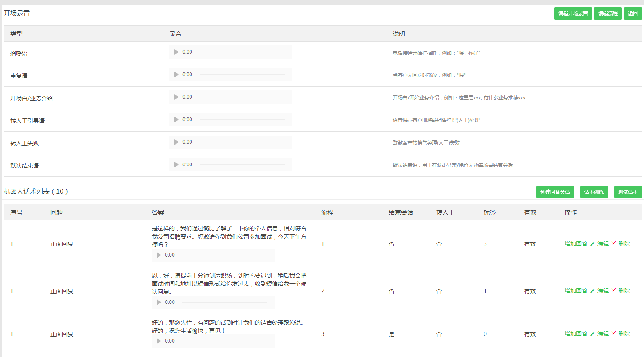Viewport: 644px width, 357px height.
Task: Play the 招呼语 greeting recording
Action: (x=176, y=52)
